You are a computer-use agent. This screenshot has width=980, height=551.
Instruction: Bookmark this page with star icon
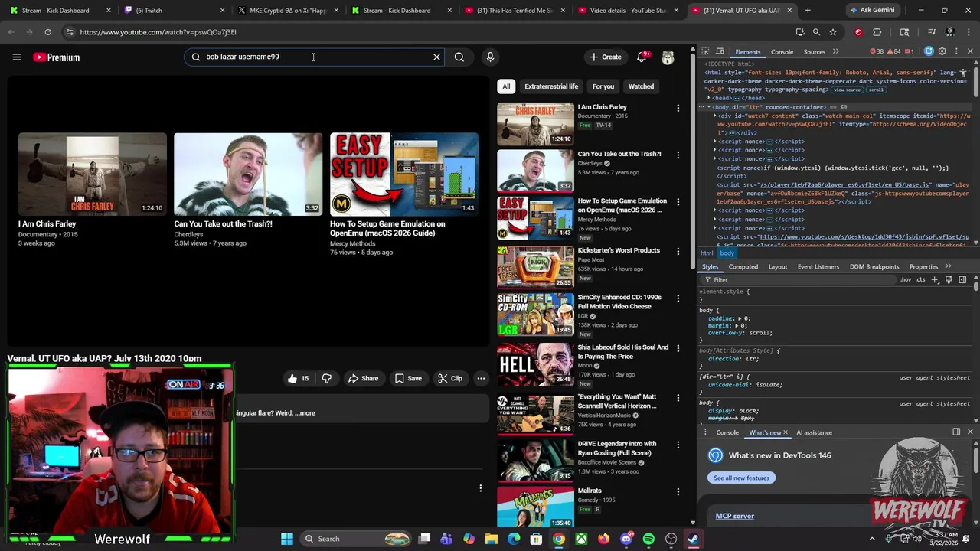pos(833,32)
